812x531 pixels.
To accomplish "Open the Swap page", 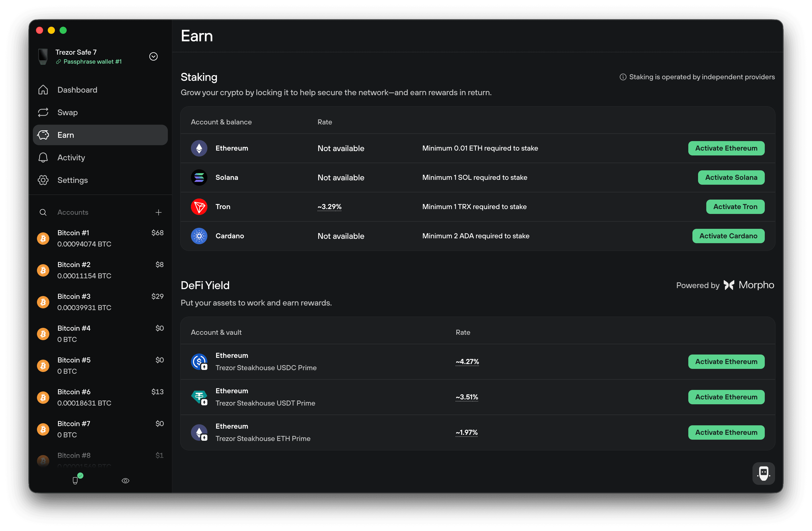I will 100,112.
